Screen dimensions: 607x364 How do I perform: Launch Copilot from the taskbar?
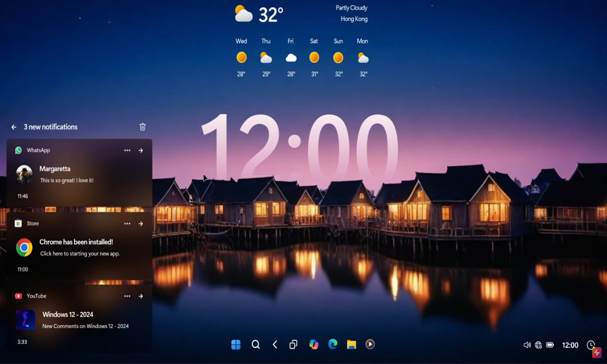click(x=314, y=344)
